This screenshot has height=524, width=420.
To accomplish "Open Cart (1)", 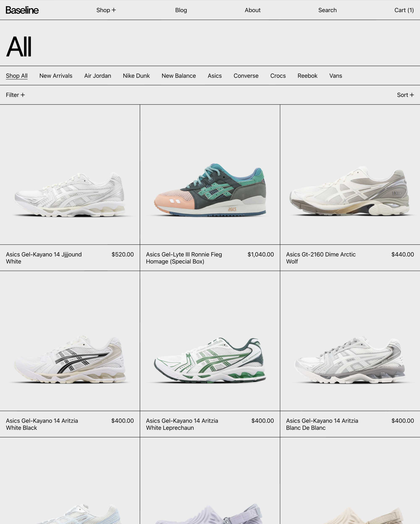I will click(x=404, y=10).
